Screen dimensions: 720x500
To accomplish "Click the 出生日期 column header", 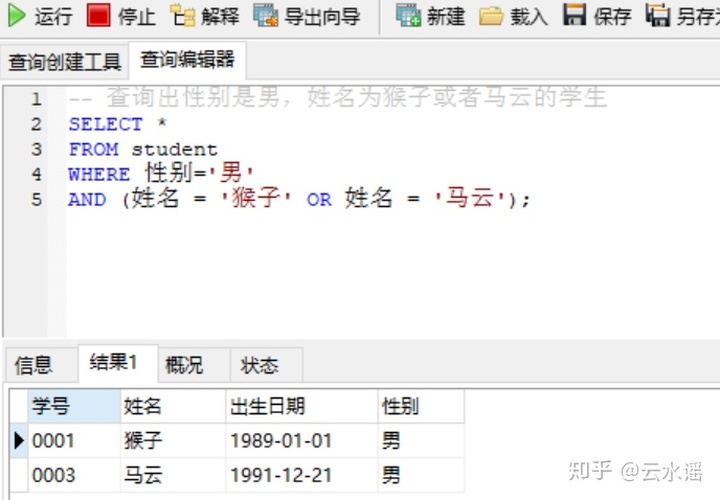I will click(302, 406).
